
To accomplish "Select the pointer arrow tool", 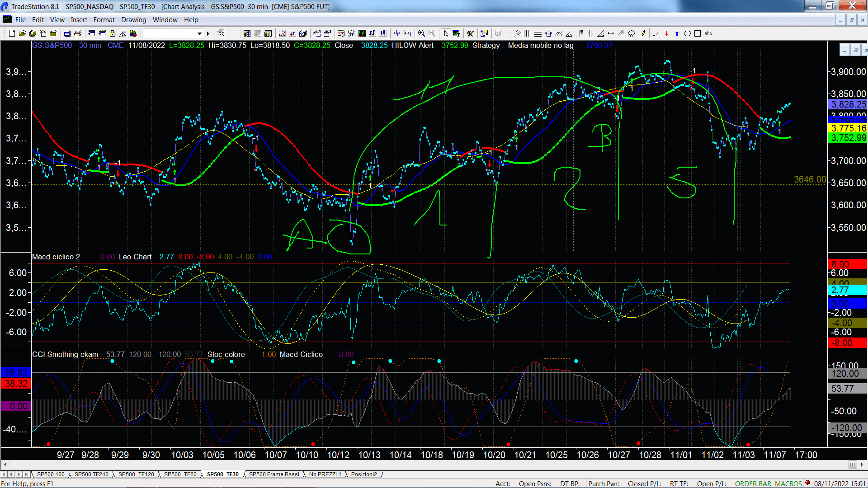I will 446,33.
